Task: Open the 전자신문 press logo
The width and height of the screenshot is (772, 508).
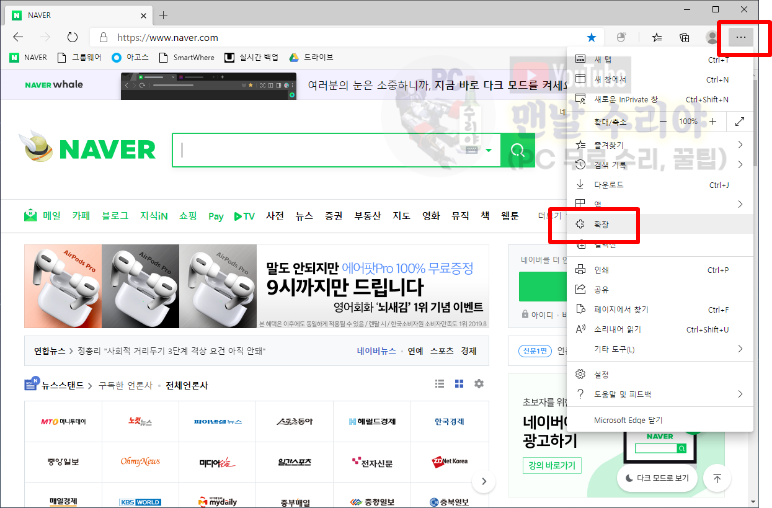Action: [x=372, y=462]
